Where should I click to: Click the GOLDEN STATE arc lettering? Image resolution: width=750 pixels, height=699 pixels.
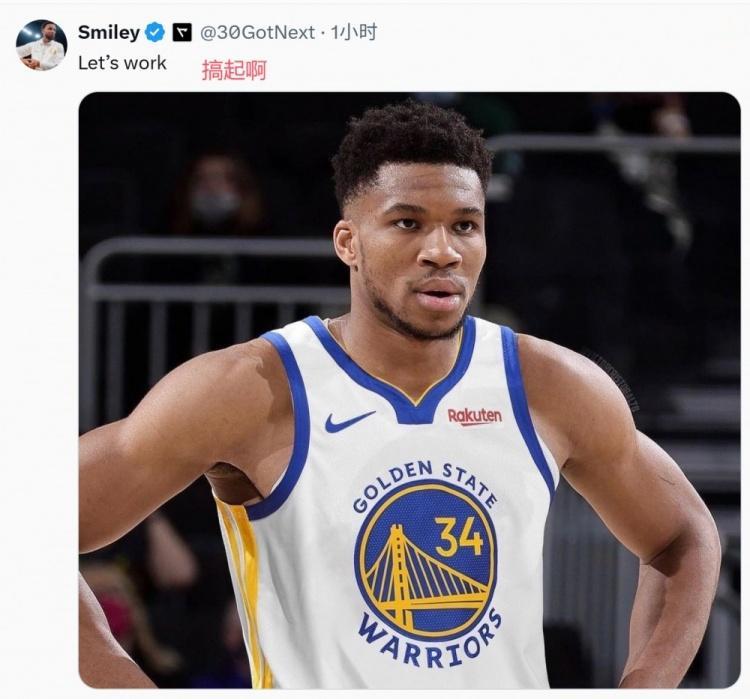425,483
